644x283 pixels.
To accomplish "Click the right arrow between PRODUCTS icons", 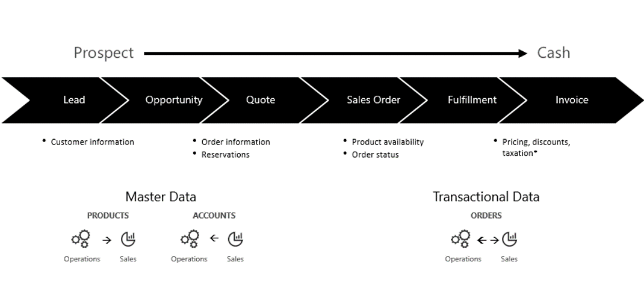I will click(x=107, y=240).
